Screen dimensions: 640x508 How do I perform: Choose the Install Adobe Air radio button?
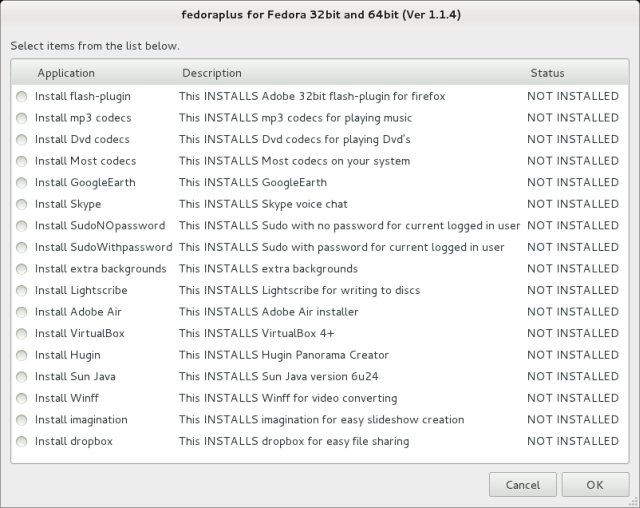[22, 312]
